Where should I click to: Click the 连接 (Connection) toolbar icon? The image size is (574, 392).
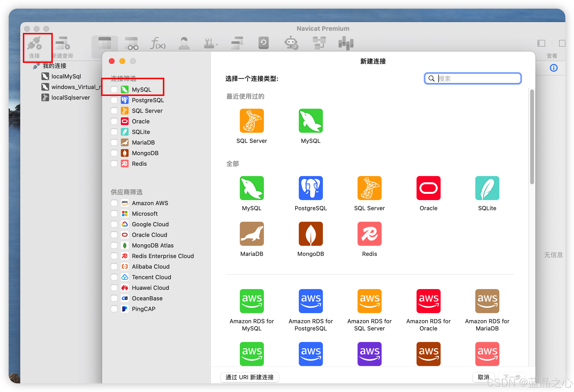[x=34, y=44]
